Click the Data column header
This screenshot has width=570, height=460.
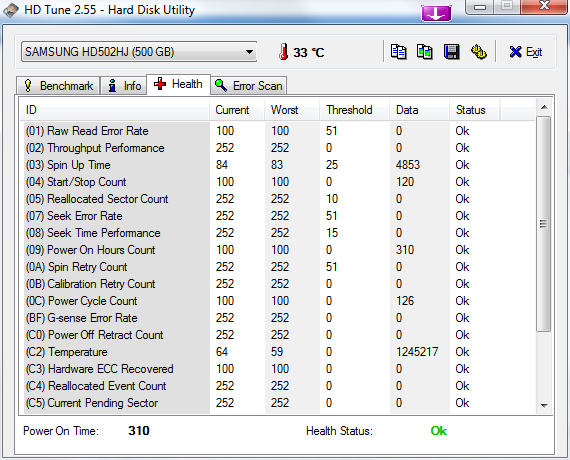pos(420,110)
